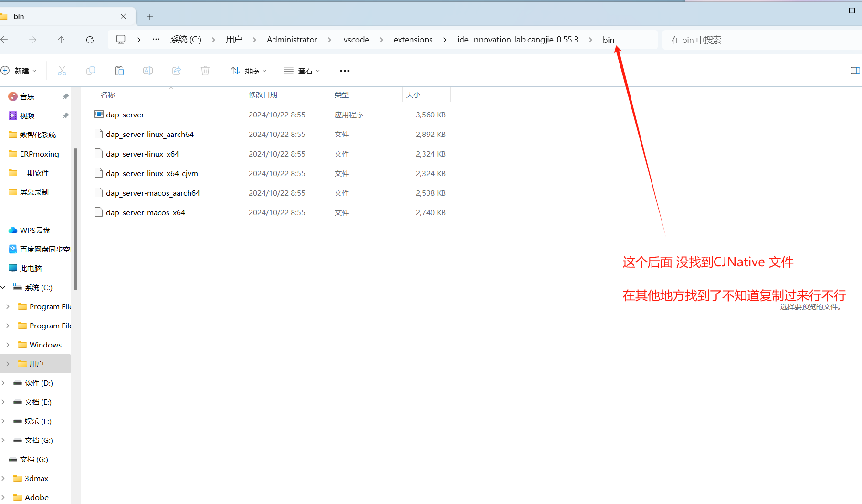
Task: Select the Cut (scissors) icon
Action: click(x=62, y=71)
